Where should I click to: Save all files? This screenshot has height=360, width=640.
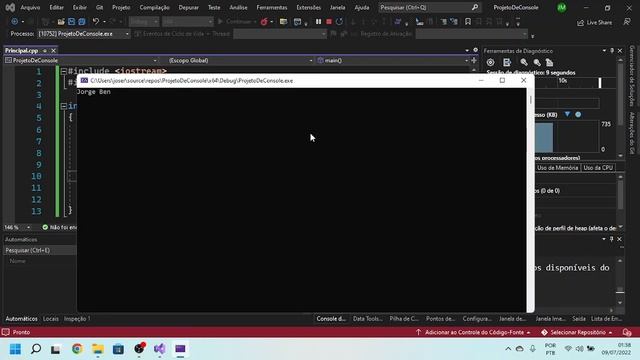(x=82, y=21)
